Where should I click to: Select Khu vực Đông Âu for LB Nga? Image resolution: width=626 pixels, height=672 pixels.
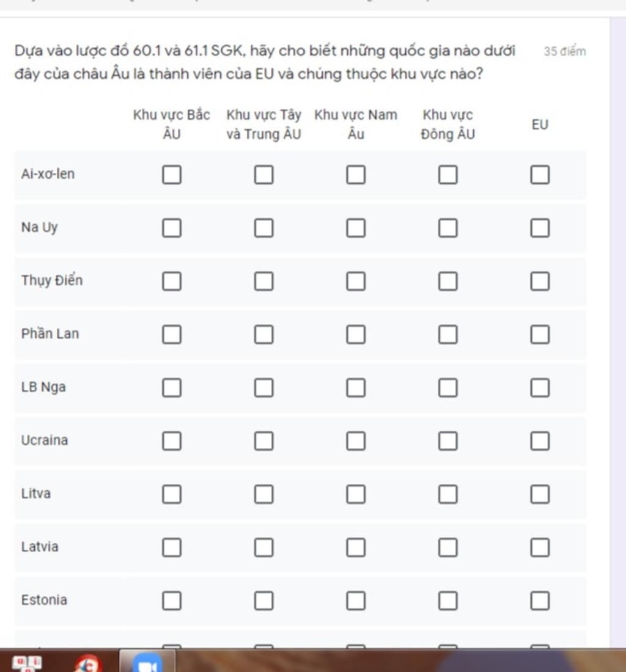[x=447, y=387]
